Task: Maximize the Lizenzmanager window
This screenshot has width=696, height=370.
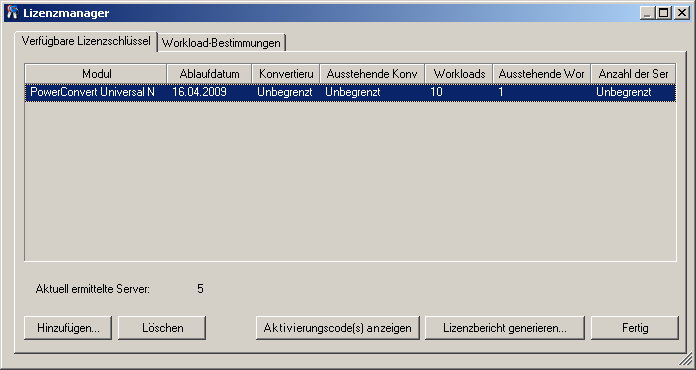Action: (663, 13)
